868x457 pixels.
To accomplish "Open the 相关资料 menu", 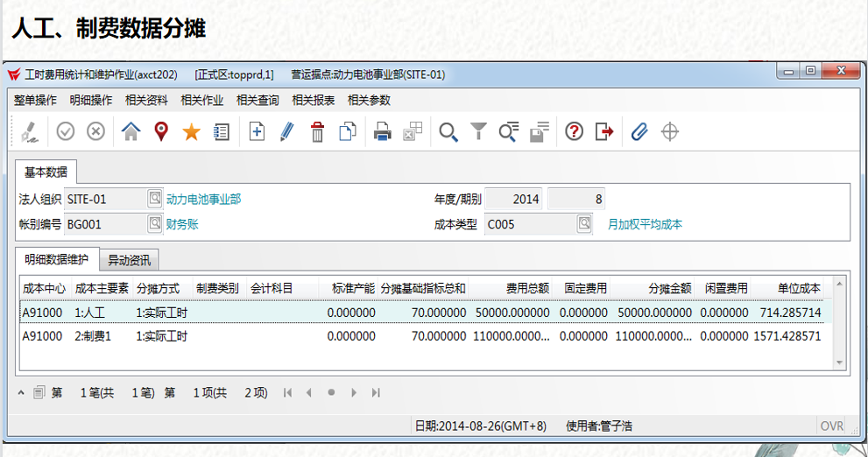I will click(x=146, y=100).
